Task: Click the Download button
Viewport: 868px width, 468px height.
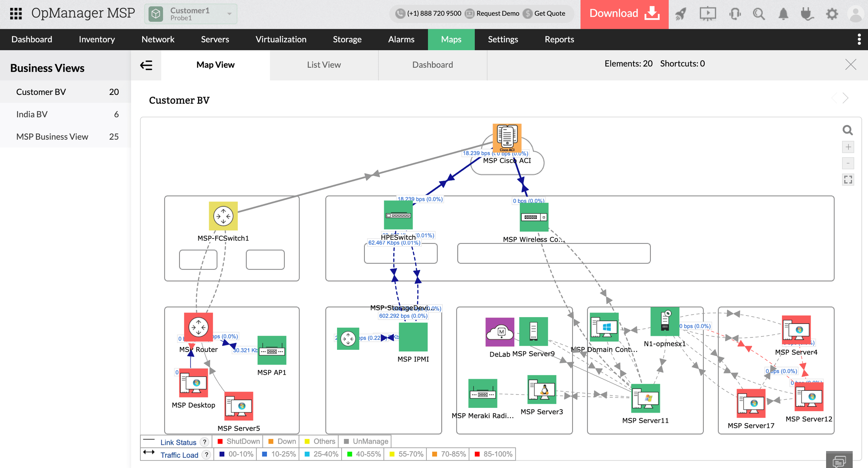Action: (x=624, y=14)
